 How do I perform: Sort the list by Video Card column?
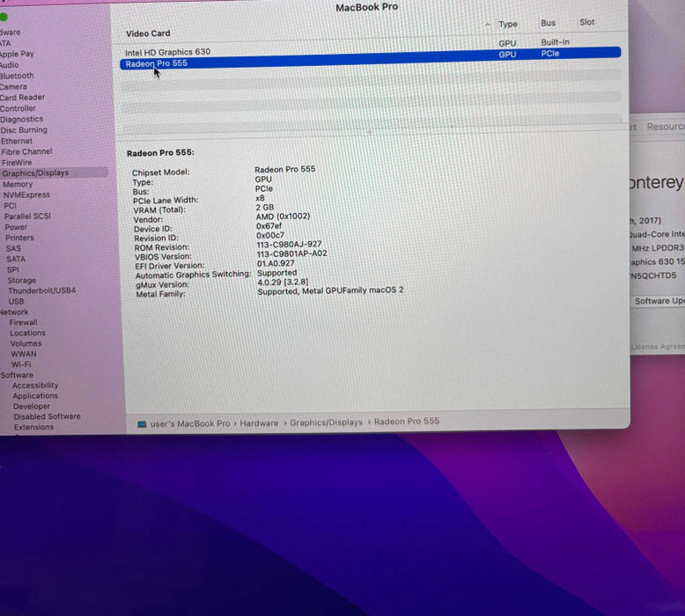click(148, 33)
